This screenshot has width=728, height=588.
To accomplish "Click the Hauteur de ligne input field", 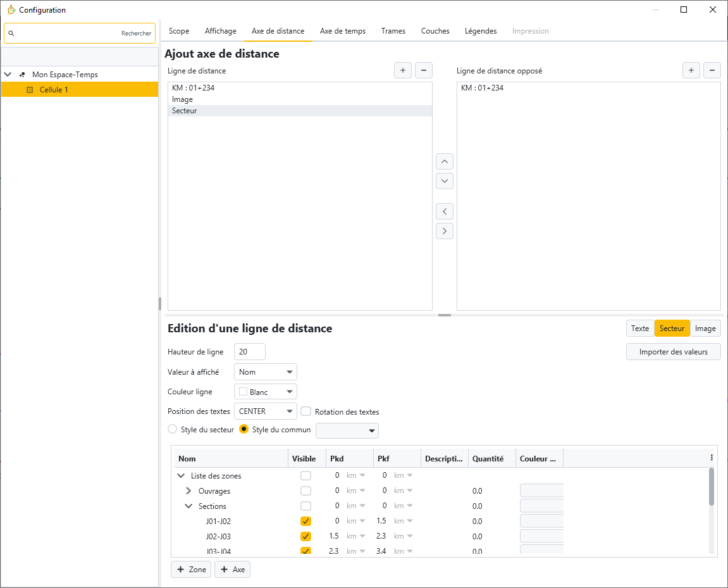I will (249, 352).
